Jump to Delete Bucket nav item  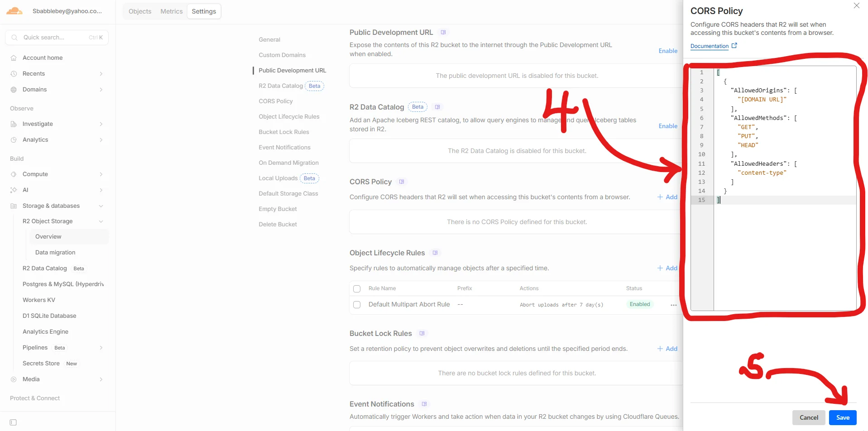(278, 225)
